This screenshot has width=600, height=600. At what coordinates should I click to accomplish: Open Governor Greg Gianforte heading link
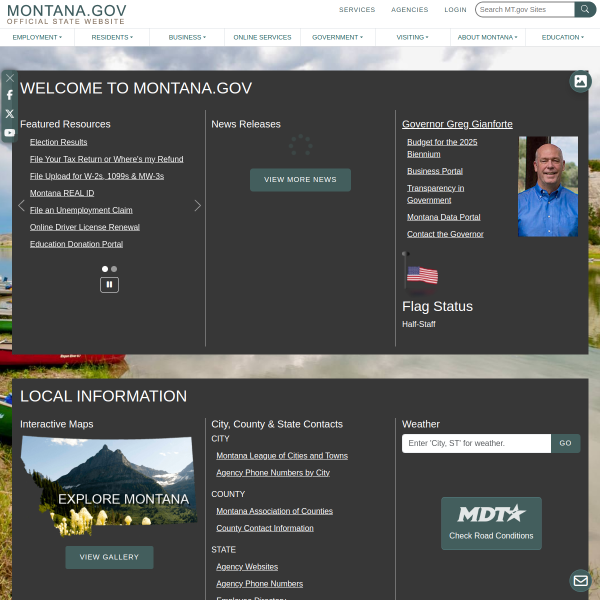click(x=457, y=124)
